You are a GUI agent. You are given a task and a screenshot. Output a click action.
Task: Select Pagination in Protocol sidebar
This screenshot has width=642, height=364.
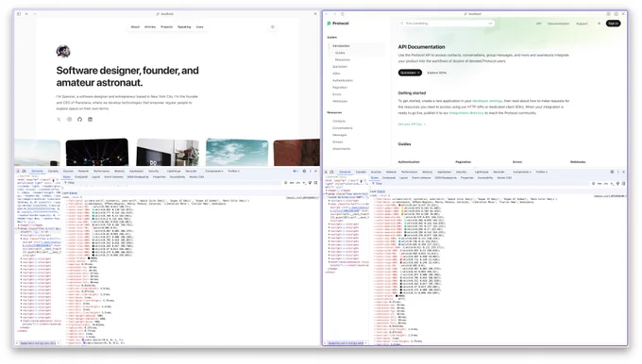pyautogui.click(x=340, y=88)
